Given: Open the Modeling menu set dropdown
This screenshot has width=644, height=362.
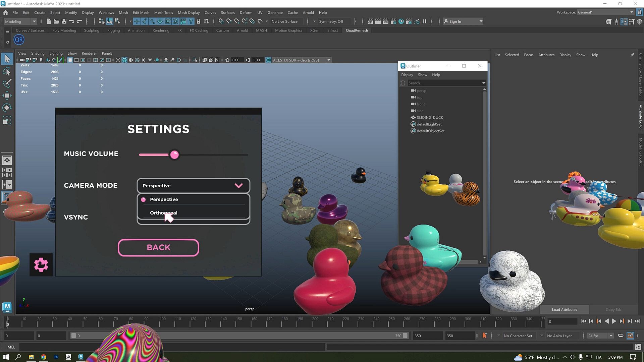Looking at the screenshot, I should [20, 21].
